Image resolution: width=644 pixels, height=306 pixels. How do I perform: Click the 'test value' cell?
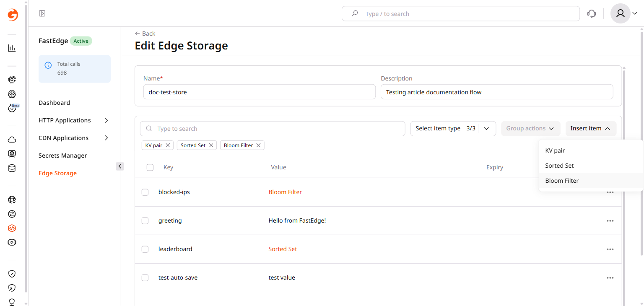point(282,277)
